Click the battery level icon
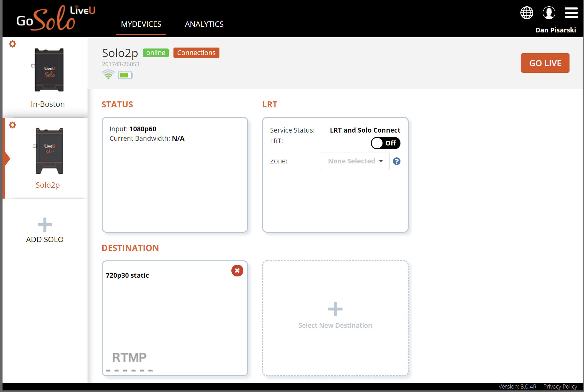The width and height of the screenshot is (584, 392). [125, 75]
